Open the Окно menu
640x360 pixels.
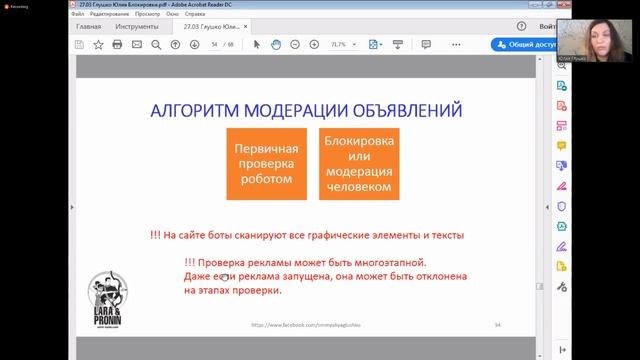(x=172, y=14)
